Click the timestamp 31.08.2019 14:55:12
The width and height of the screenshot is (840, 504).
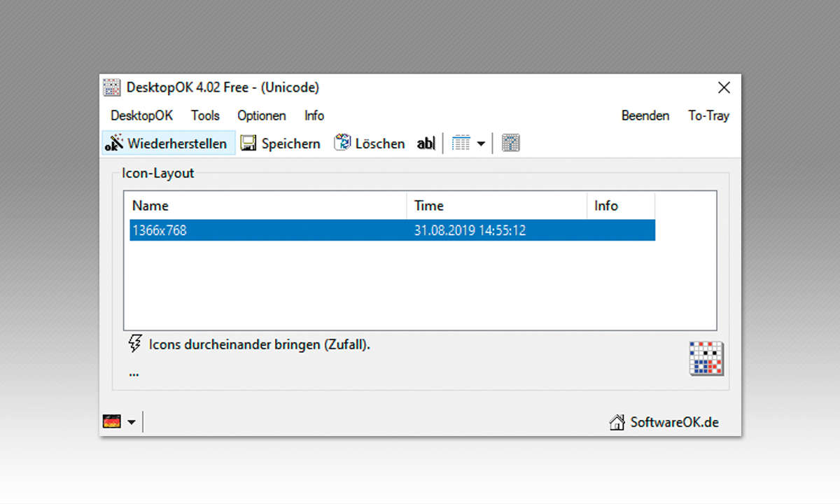click(x=470, y=230)
